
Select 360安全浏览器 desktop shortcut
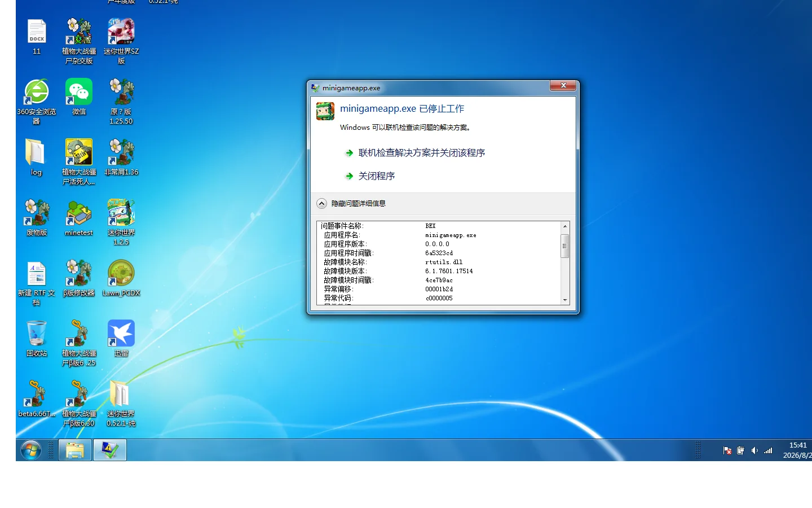click(37, 102)
